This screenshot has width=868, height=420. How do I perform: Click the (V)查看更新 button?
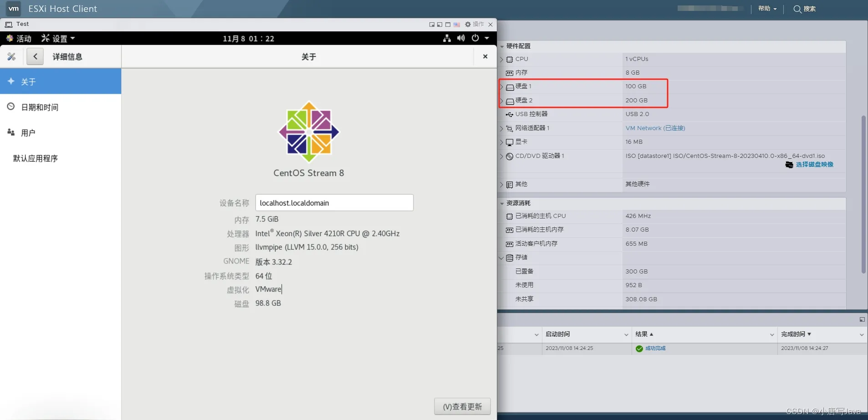tap(462, 406)
